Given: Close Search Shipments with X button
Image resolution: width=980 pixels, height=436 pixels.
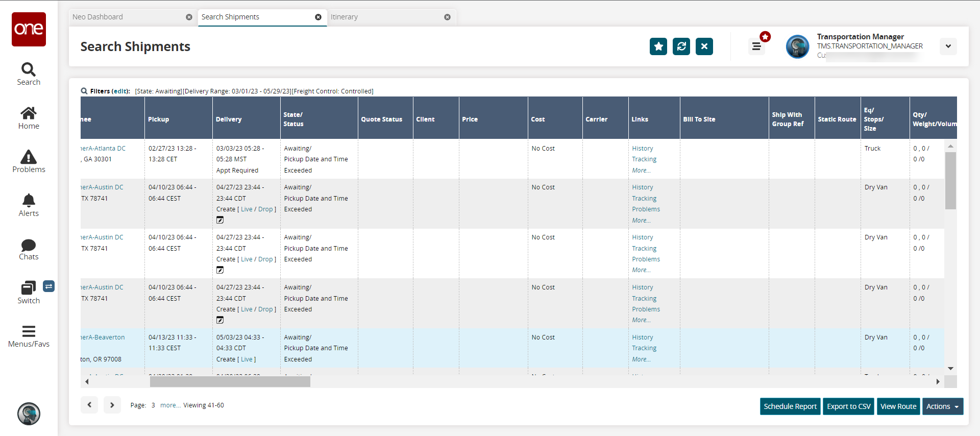Looking at the screenshot, I should 704,46.
